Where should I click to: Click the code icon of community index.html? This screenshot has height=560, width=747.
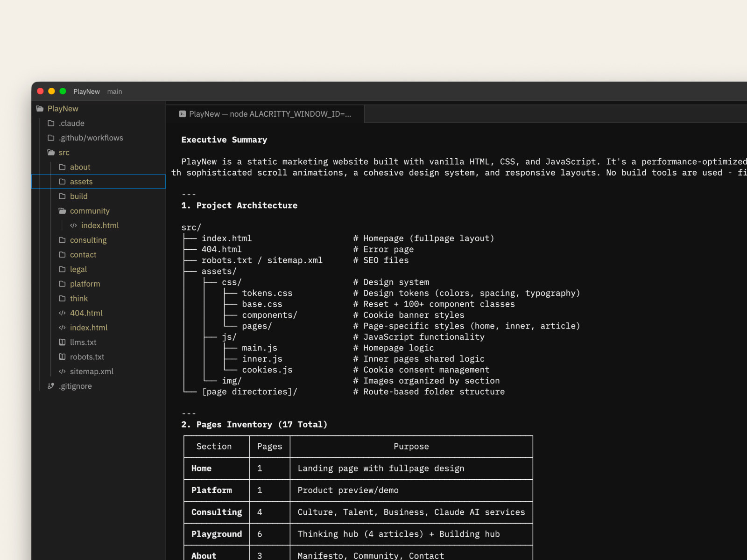coord(73,225)
